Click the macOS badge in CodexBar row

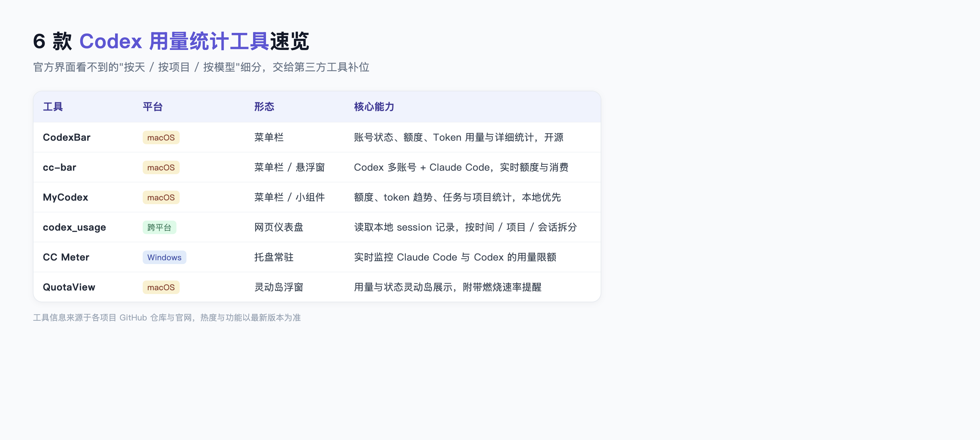click(x=161, y=137)
